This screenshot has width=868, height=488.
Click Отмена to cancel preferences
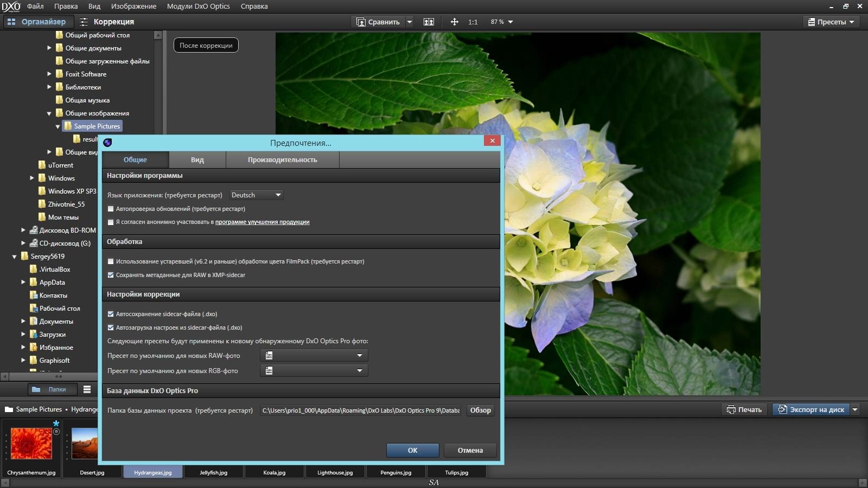[x=470, y=450]
